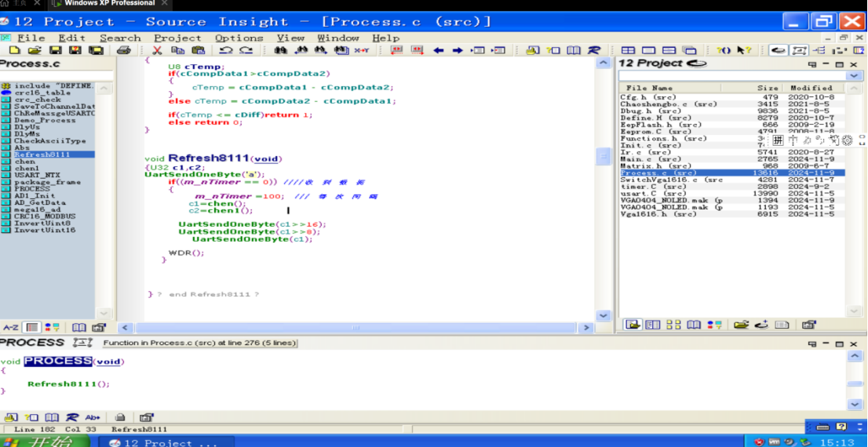Open the project file filter dropdown
Image resolution: width=868 pixels, height=447 pixels.
(x=854, y=76)
